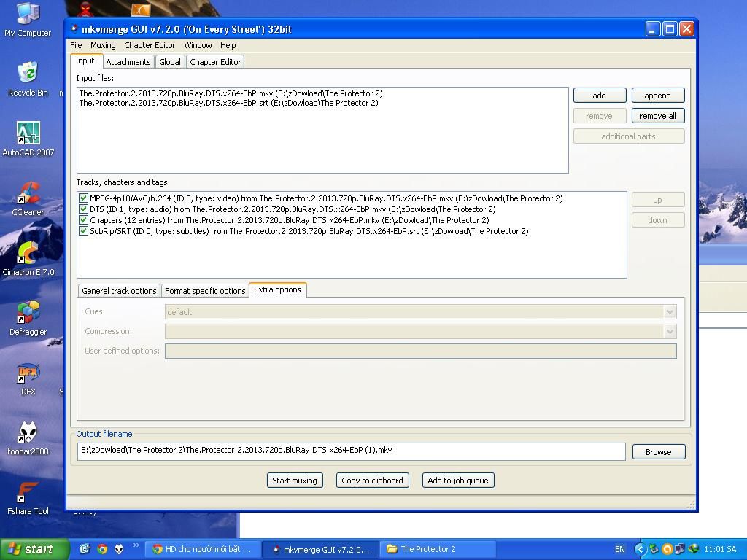The height and width of the screenshot is (560, 747).
Task: Launch AutoCAD 2007 shortcut
Action: [x=28, y=139]
